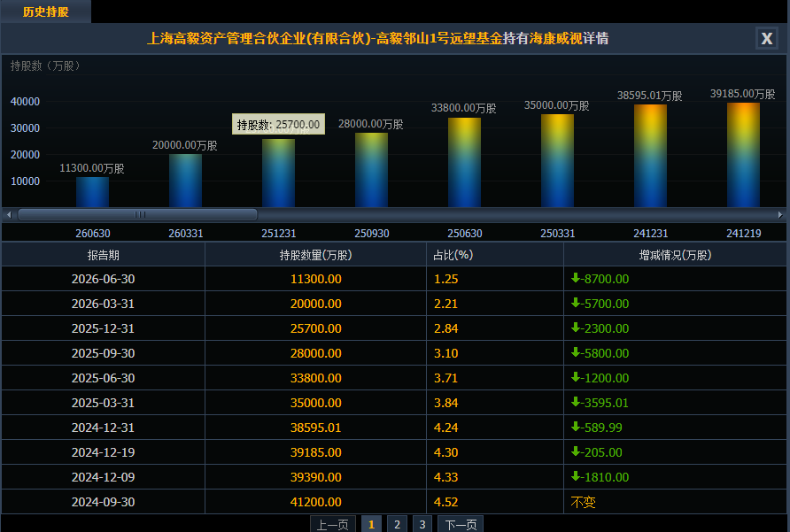Select the 2024-09-30 report date cell

click(104, 502)
